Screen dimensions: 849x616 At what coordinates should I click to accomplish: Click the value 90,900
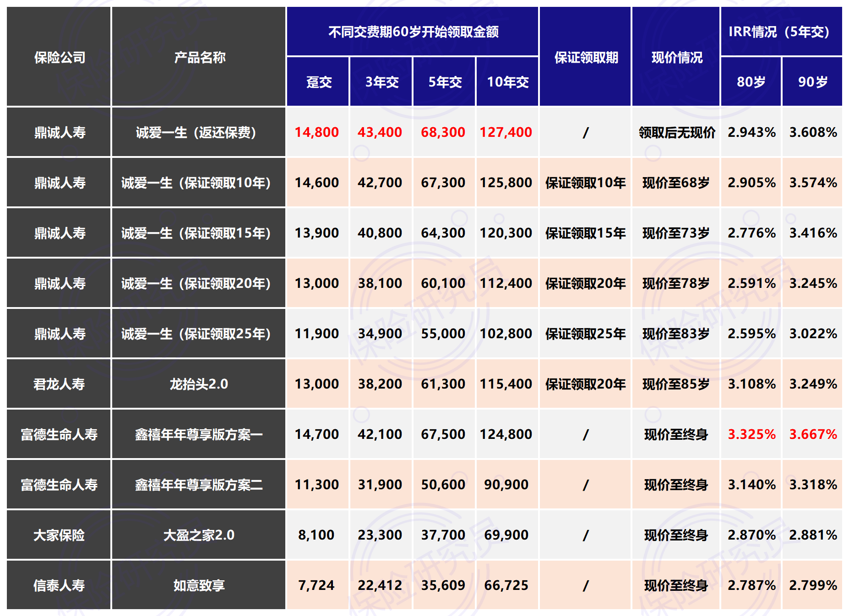(x=506, y=485)
